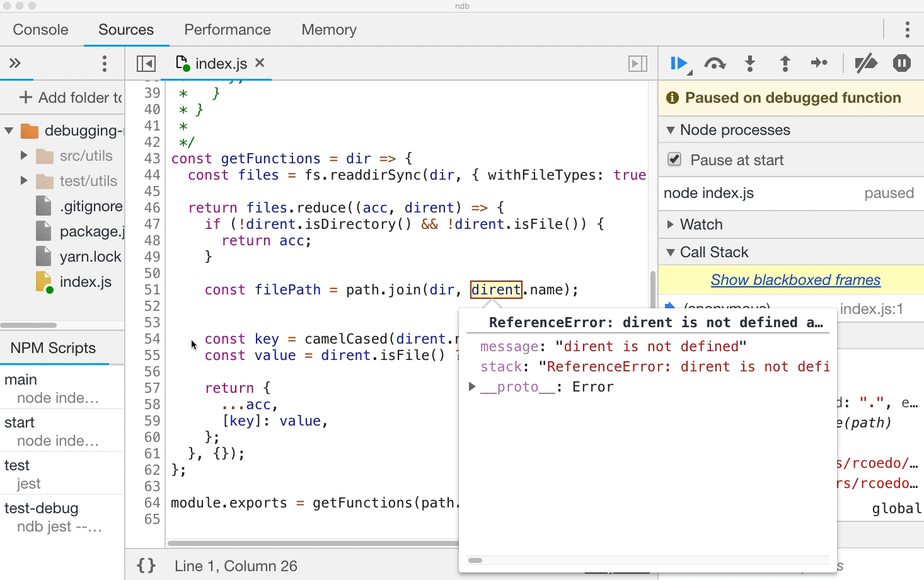Add folder to workspace

(71, 98)
